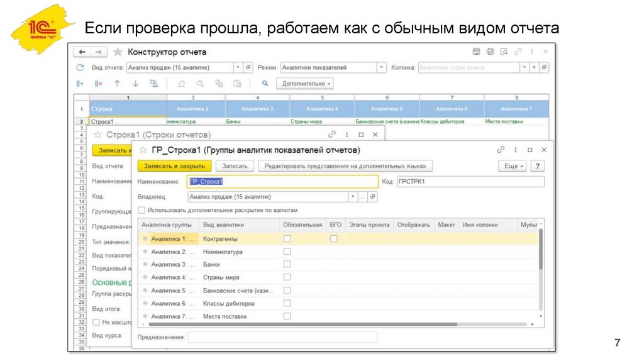Click the save diskette icon in Конструктор отчета header
Image resolution: width=644 pixels, height=361 pixels.
pyautogui.click(x=476, y=52)
